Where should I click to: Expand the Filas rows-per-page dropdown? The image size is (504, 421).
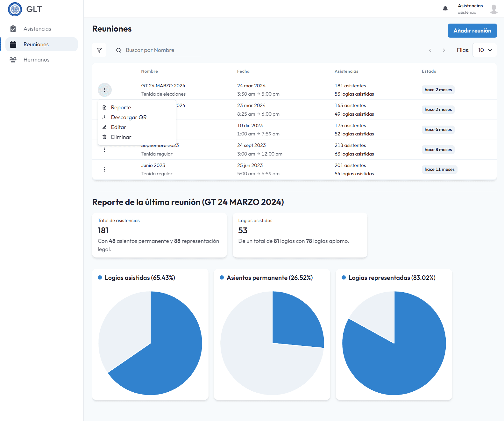[484, 50]
